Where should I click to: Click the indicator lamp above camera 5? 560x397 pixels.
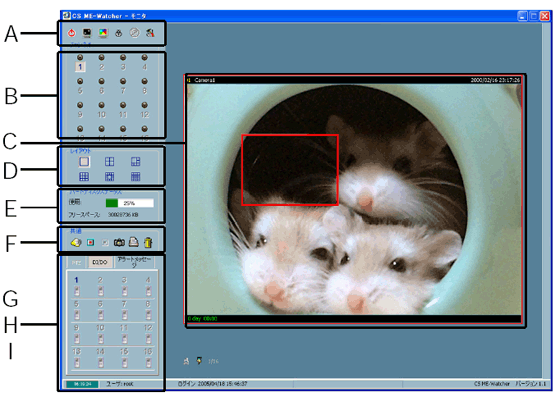80,81
